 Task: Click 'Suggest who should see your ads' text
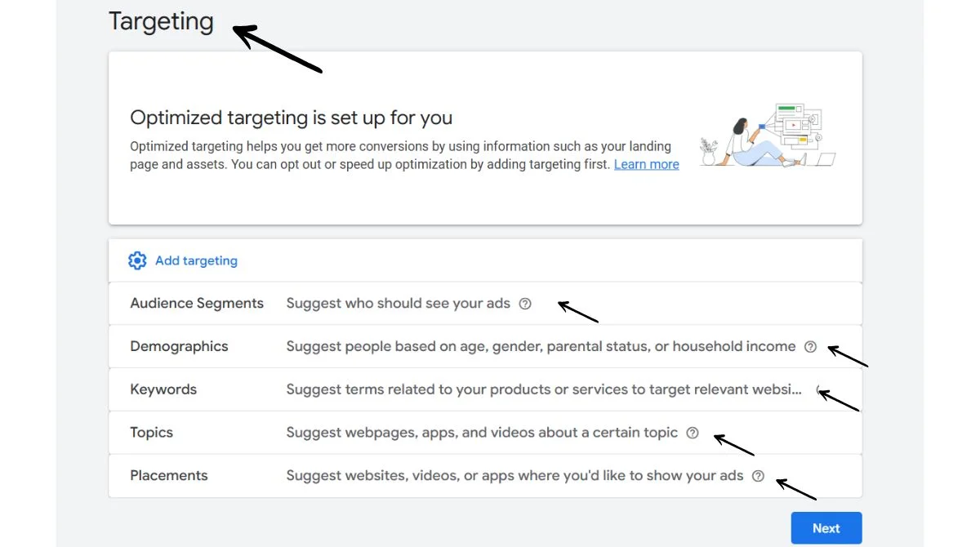399,304
